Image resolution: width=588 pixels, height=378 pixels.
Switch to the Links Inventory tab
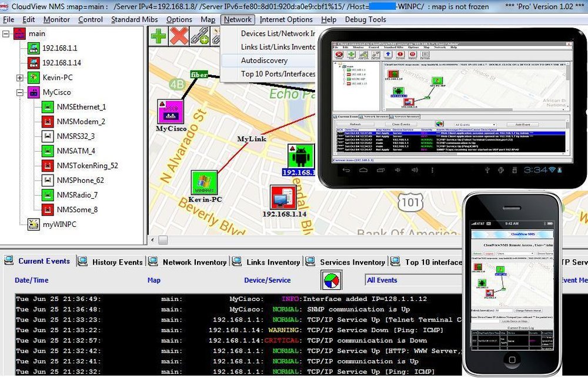point(266,262)
